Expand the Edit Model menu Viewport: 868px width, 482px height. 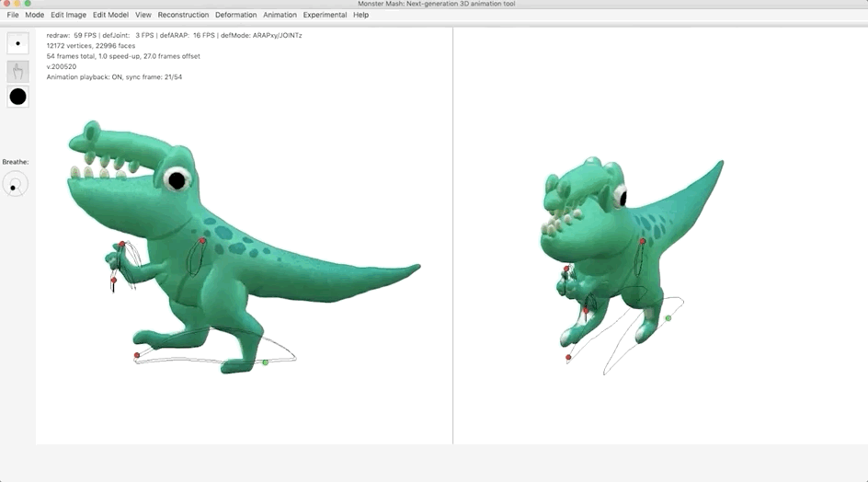tap(110, 15)
